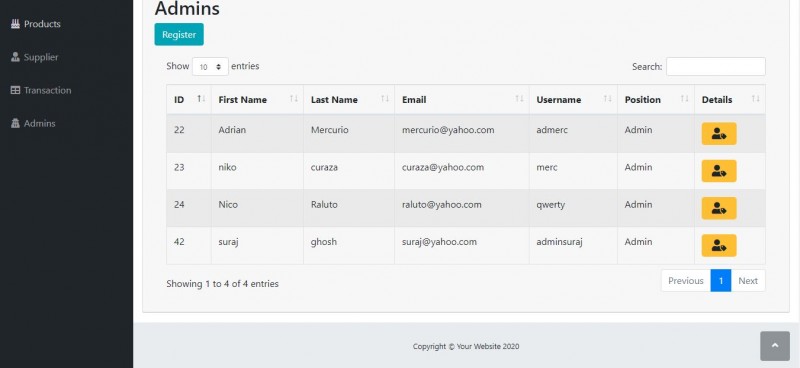Open the show entries count dropdown
Viewport: 800px width, 368px height.
(x=210, y=67)
